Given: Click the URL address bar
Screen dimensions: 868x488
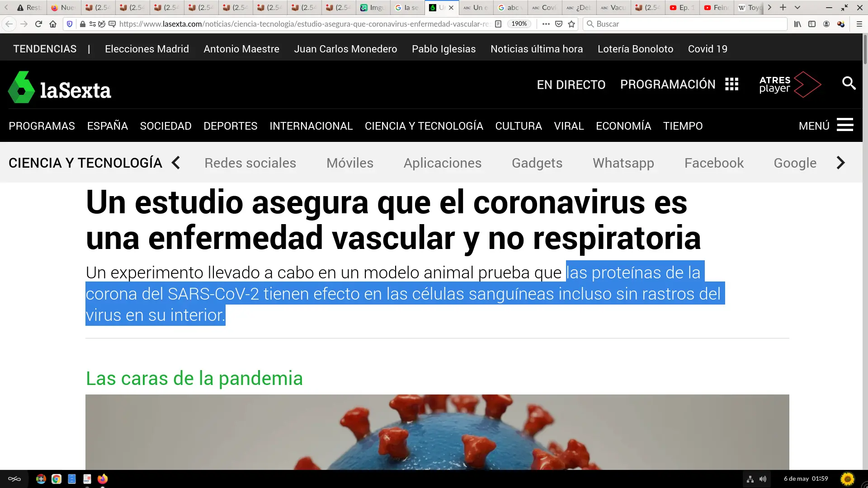Looking at the screenshot, I should tap(304, 24).
